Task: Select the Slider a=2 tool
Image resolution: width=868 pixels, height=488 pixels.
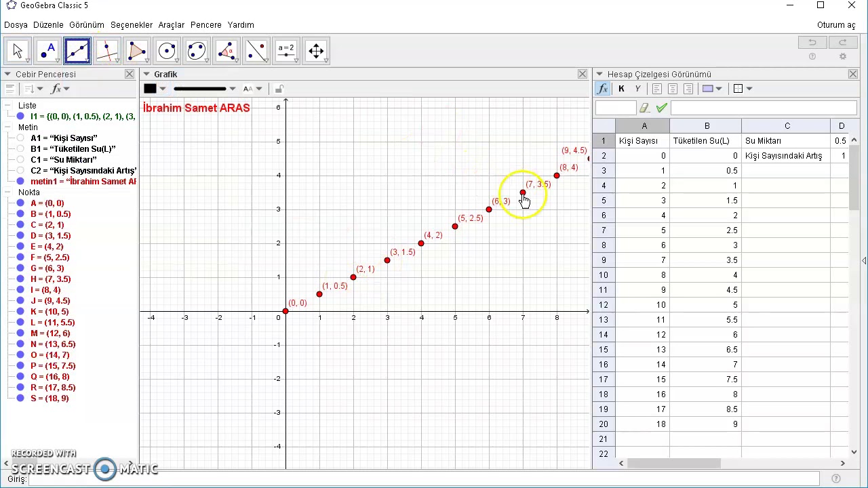Action: [x=286, y=51]
